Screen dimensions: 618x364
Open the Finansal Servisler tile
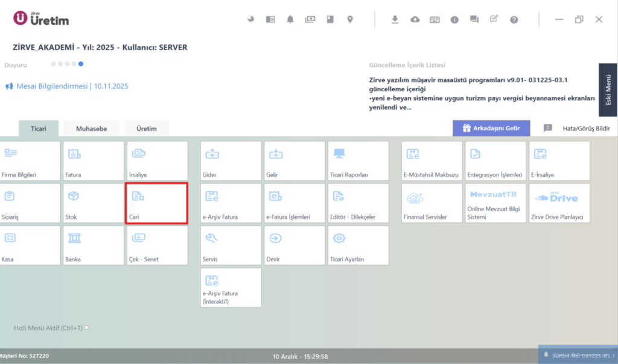(x=432, y=203)
